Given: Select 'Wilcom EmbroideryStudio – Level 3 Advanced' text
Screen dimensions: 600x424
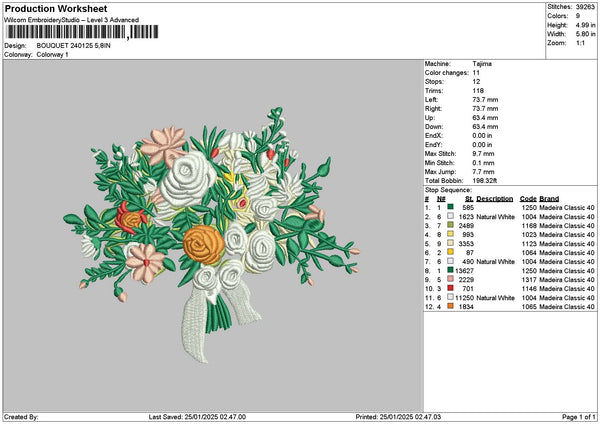Looking at the screenshot, I should [72, 20].
